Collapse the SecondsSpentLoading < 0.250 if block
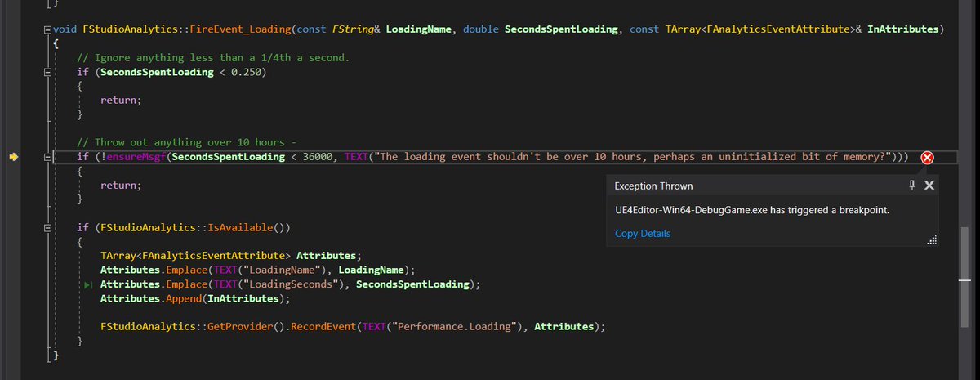This screenshot has height=380, width=980. pyautogui.click(x=48, y=73)
